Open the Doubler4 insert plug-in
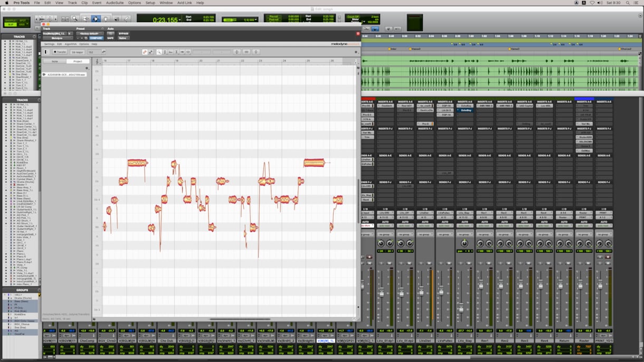 [386, 106]
